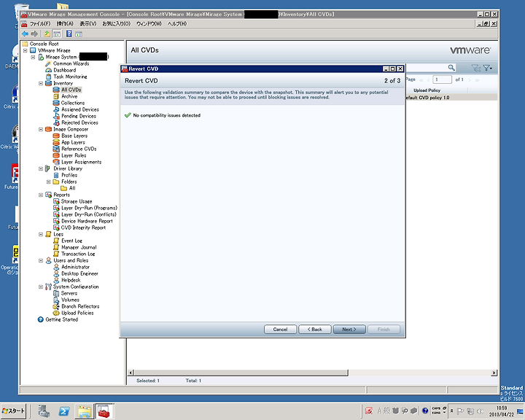Screen dimensions: 525x420
Task: Open Layer Assignments node
Action: (x=82, y=162)
